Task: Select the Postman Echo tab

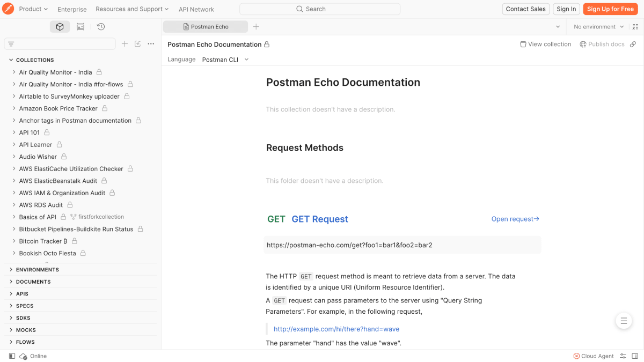Action: 206,27
